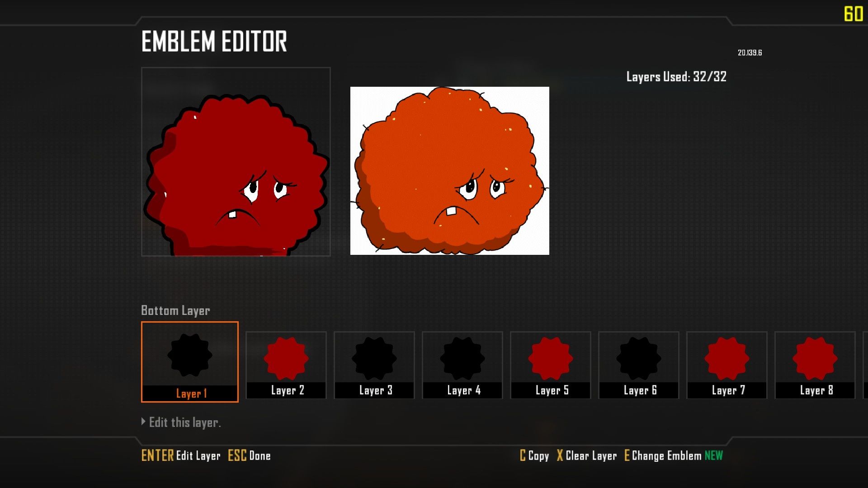Click the partially visible layer tile
This screenshot has width=868, height=488.
click(865, 365)
